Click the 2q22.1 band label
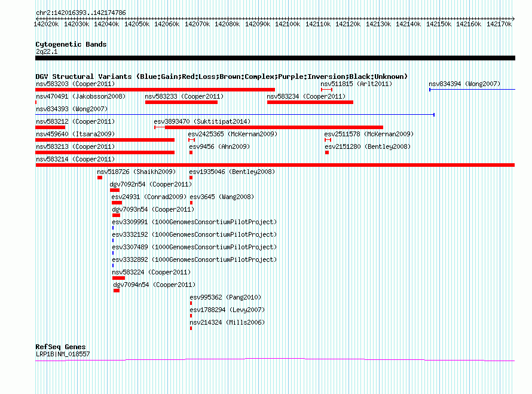This screenshot has height=394, width=532. pyautogui.click(x=47, y=51)
